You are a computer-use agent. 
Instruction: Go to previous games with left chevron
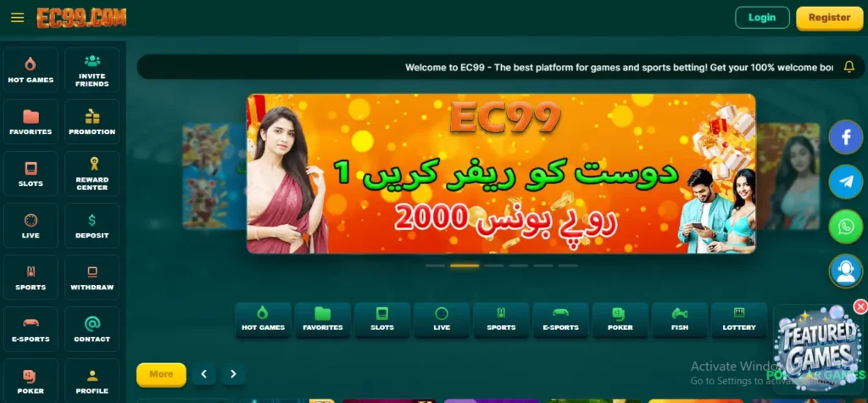[203, 374]
